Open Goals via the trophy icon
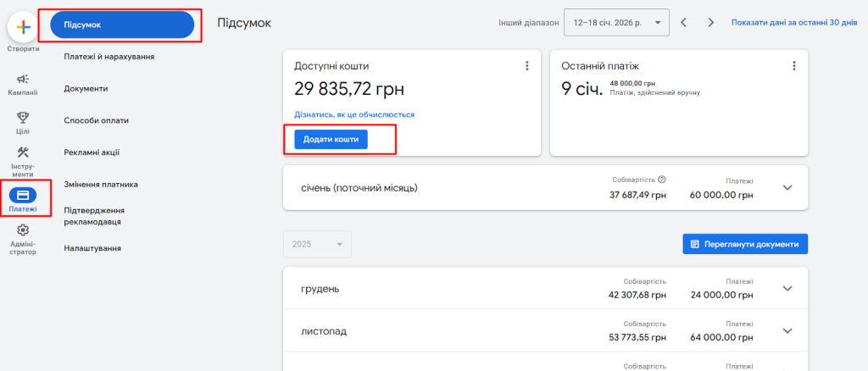868x371 pixels. coord(23,117)
